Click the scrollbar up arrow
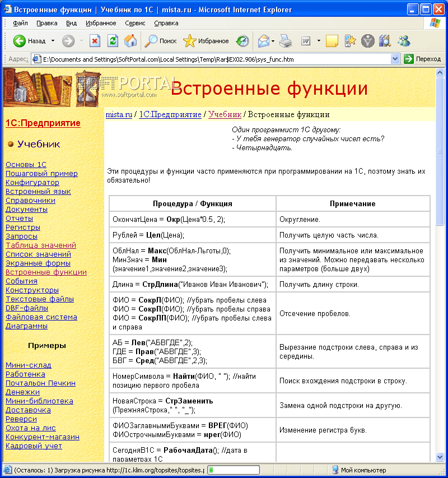The width and height of the screenshot is (448, 478). click(440, 73)
